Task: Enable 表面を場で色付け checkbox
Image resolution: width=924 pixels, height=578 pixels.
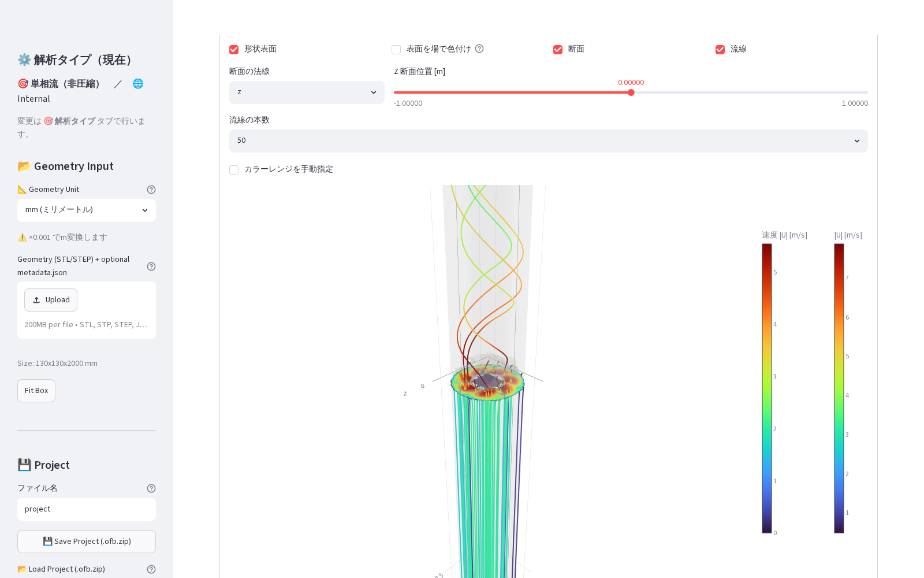Action: [x=396, y=50]
